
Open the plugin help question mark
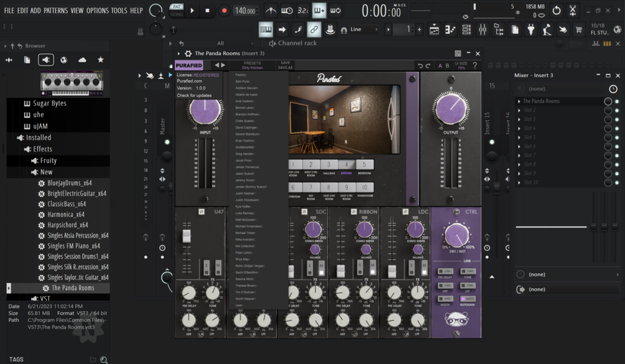[475, 66]
